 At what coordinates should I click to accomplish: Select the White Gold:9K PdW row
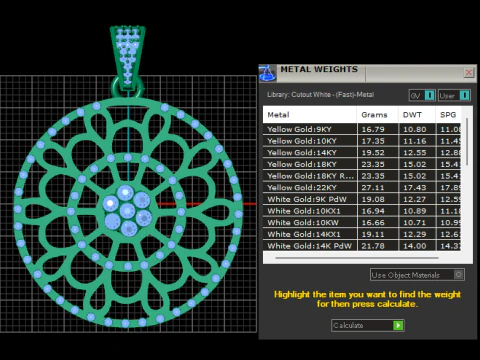362,199
